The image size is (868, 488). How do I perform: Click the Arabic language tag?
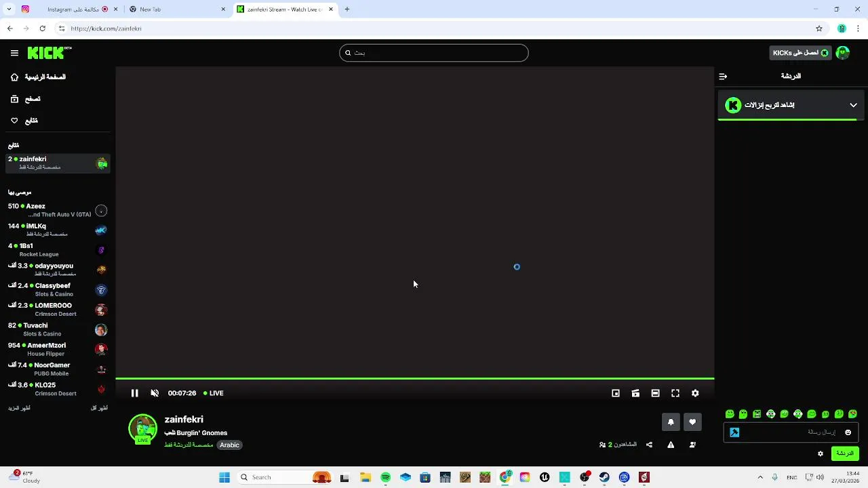(229, 445)
